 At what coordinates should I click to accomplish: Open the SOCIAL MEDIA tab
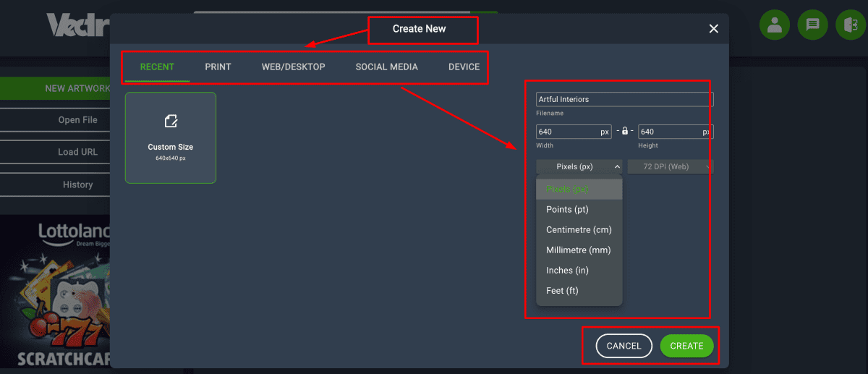click(x=386, y=67)
